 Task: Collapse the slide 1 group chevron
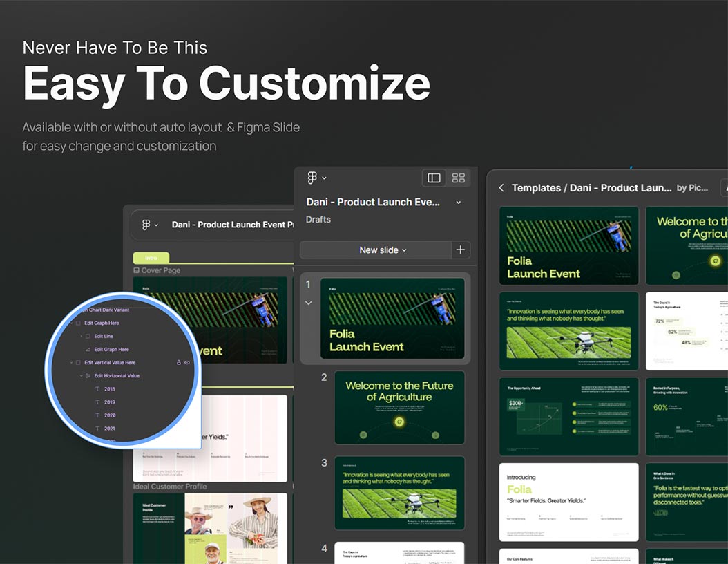click(309, 303)
